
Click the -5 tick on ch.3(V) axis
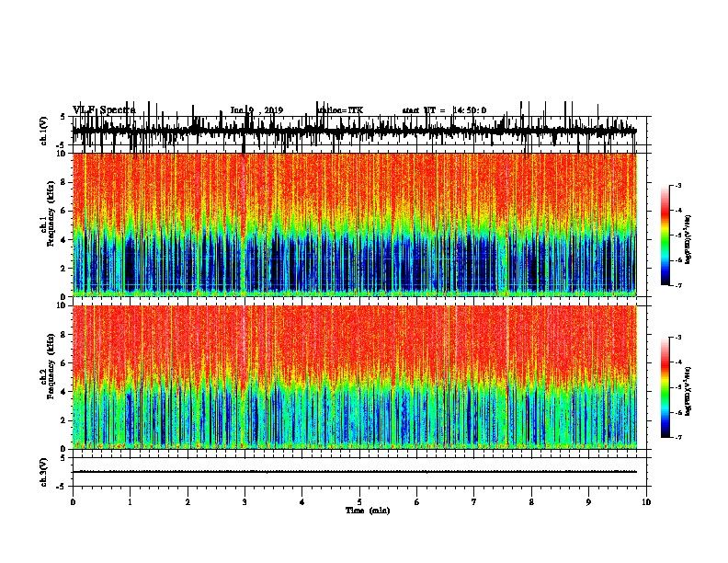[x=63, y=487]
